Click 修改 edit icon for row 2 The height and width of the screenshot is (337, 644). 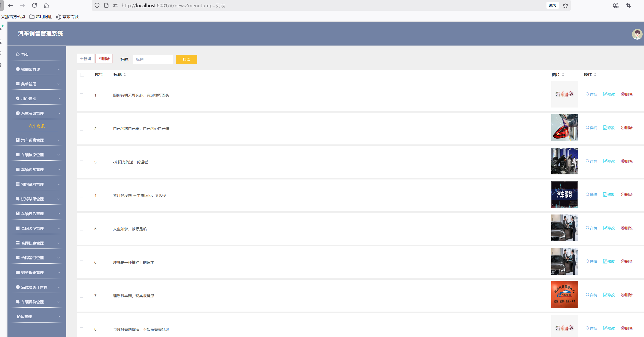[x=605, y=128]
